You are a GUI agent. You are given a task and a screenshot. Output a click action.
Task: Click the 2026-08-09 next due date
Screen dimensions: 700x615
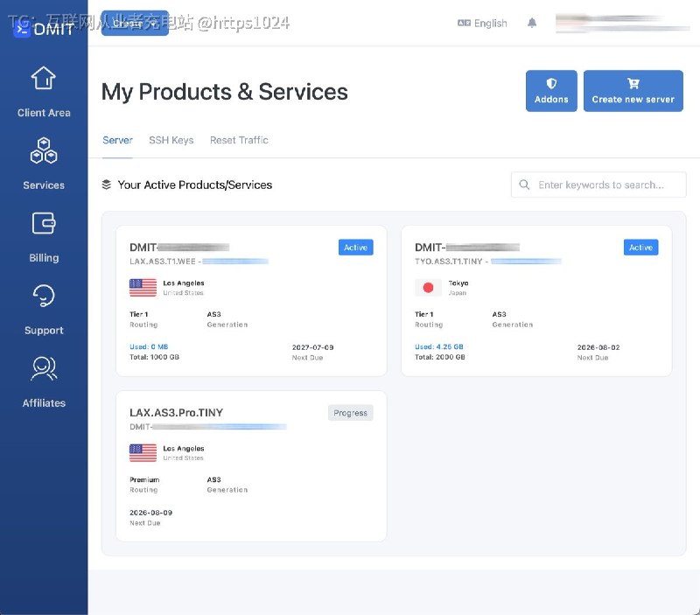(150, 513)
